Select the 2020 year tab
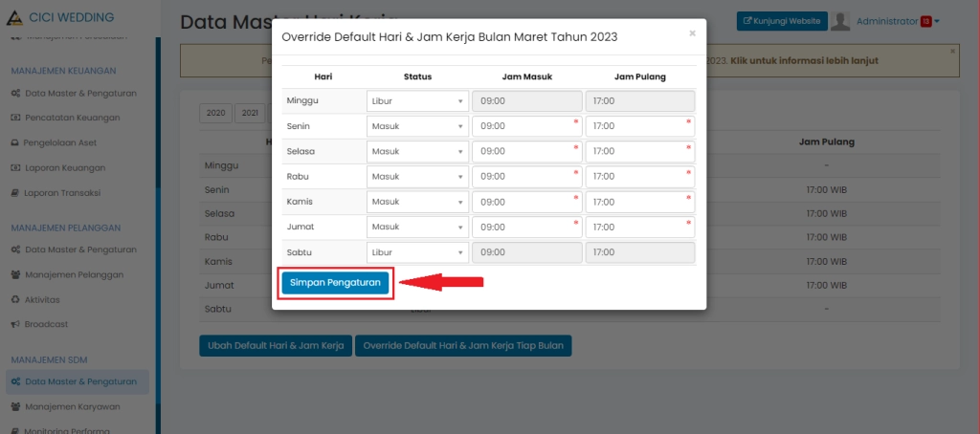 215,113
